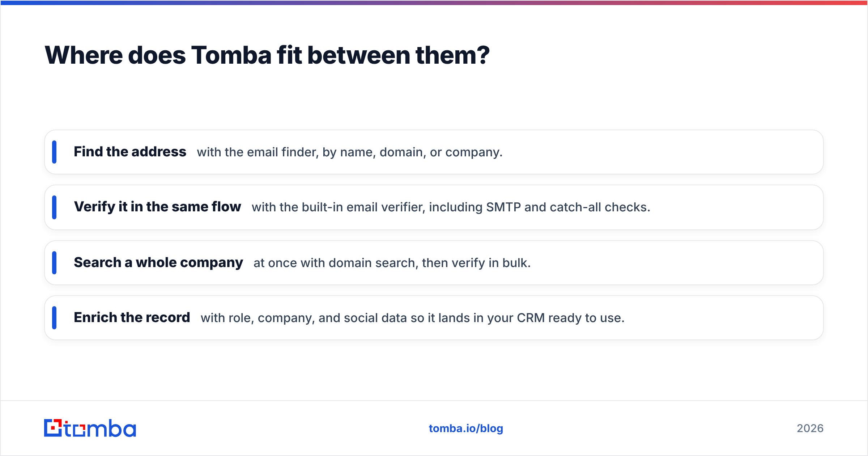Click the empty right area of the 'Find the address' card
The image size is (868, 456).
(662, 152)
